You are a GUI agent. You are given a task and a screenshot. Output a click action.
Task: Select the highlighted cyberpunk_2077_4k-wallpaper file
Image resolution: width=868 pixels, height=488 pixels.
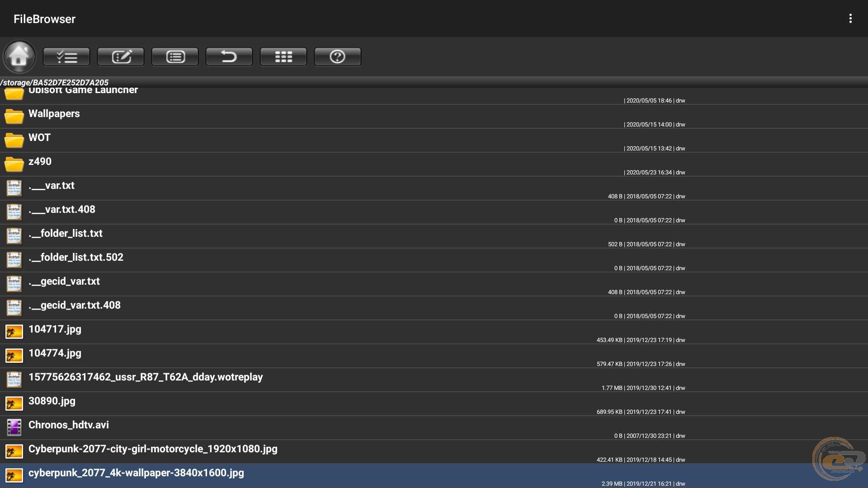pyautogui.click(x=136, y=473)
